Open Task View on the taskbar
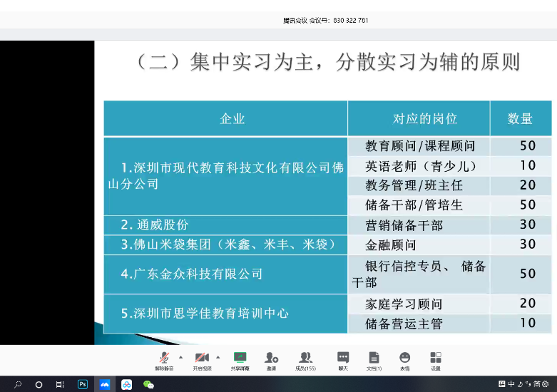This screenshot has height=392, width=557. [x=61, y=384]
